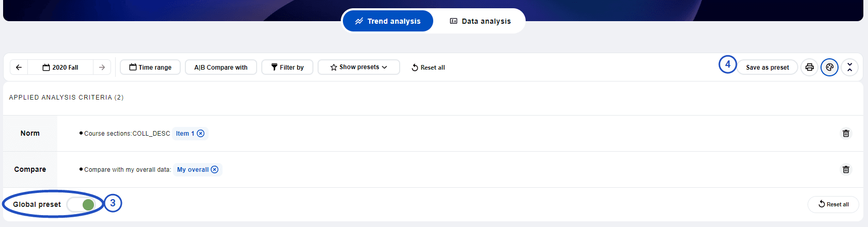Viewport: 868px width, 227px height.
Task: Click the Norm row label
Action: [x=30, y=133]
